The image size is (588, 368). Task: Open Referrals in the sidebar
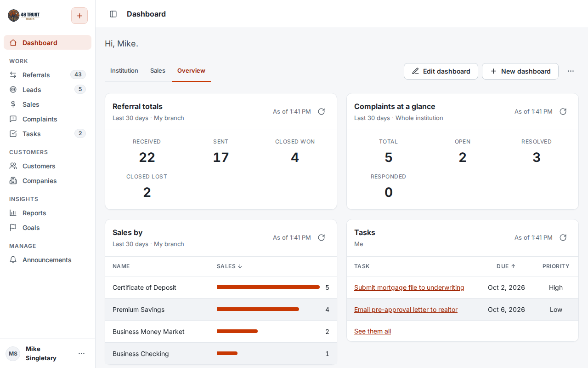(47, 75)
